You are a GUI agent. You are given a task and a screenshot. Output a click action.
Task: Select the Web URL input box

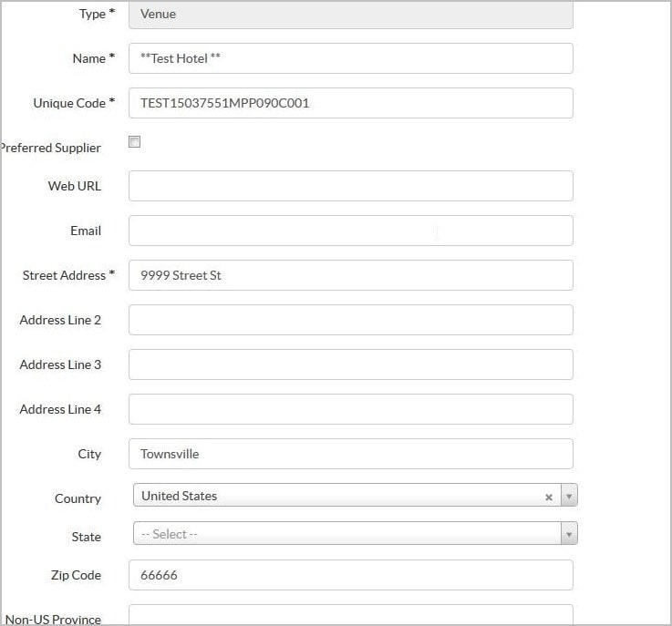pos(350,186)
